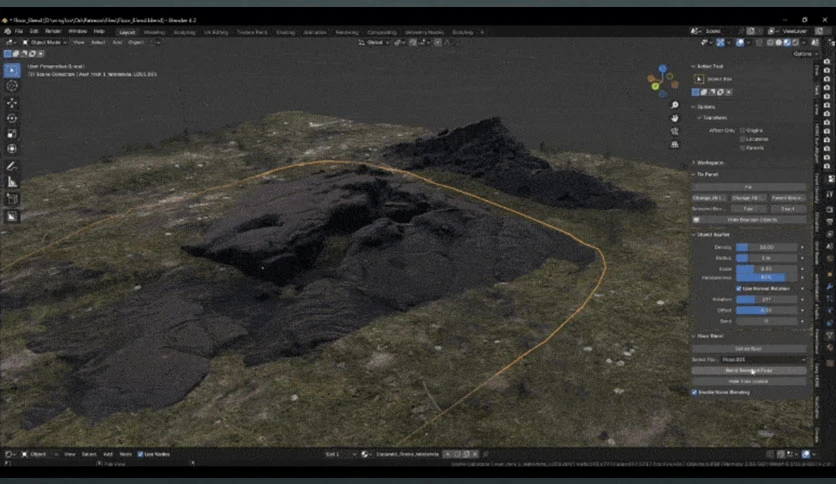The width and height of the screenshot is (836, 484).
Task: Open the Blender logo app menu
Action: [7, 31]
